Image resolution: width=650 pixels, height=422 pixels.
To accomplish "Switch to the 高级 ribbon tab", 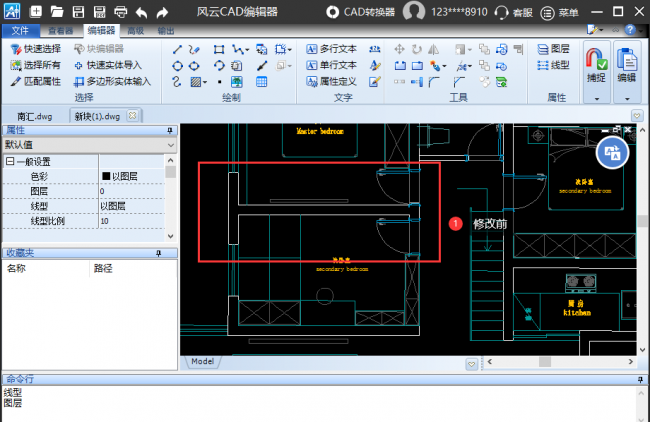I will click(136, 31).
